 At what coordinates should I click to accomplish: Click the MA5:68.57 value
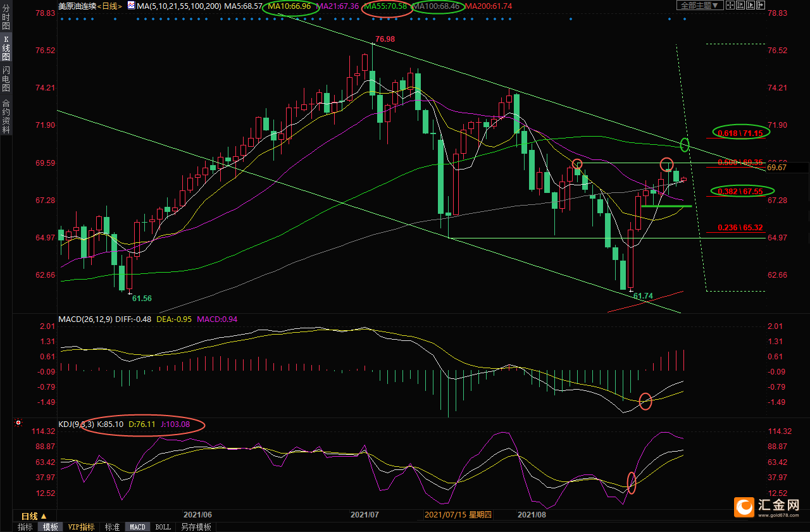click(x=244, y=6)
